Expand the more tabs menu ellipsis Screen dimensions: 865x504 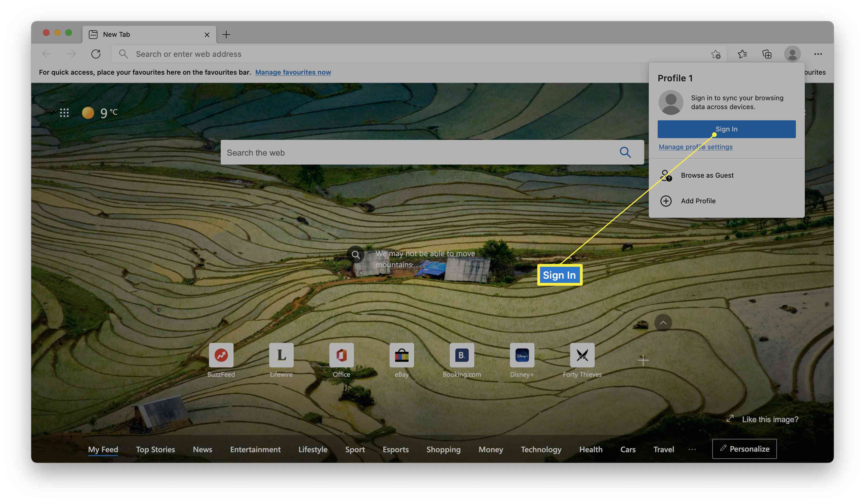[x=692, y=448]
